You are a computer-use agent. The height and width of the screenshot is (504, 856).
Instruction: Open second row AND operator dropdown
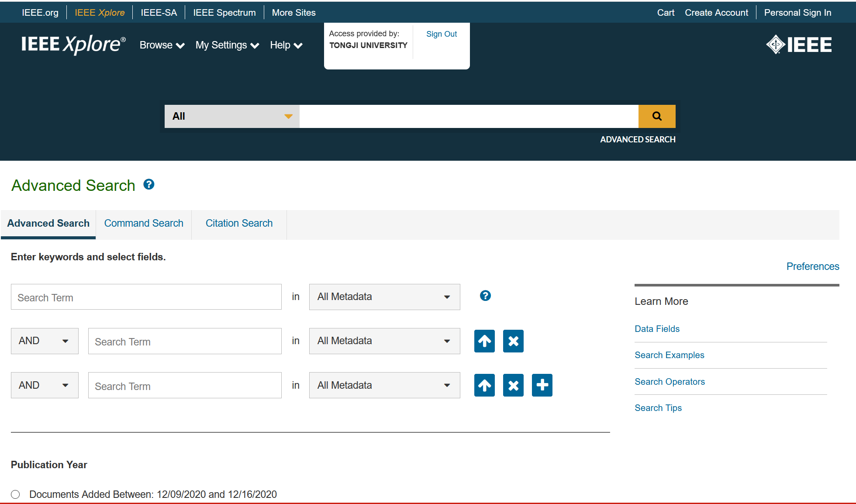point(45,341)
